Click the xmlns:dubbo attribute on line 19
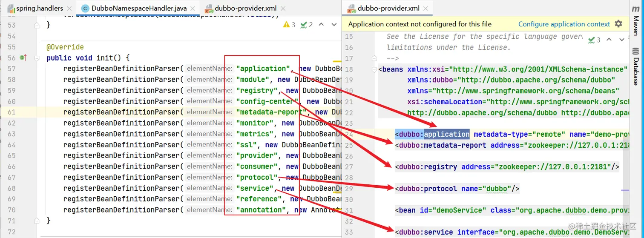Screen dimensions: 644x238 tap(511, 80)
